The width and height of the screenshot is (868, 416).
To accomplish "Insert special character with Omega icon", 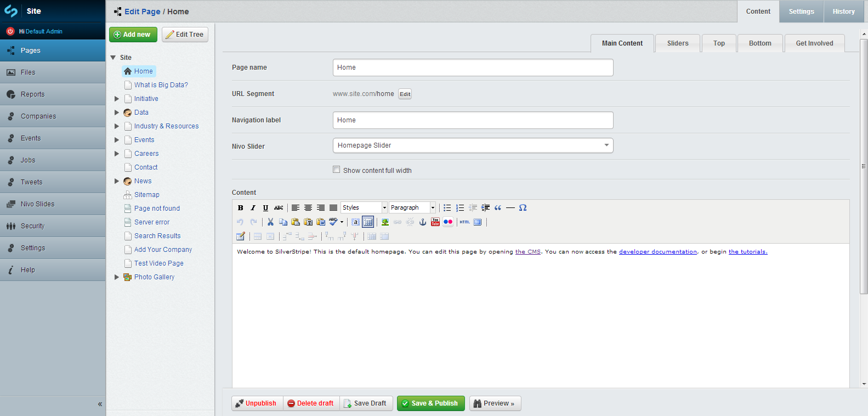I will point(523,208).
